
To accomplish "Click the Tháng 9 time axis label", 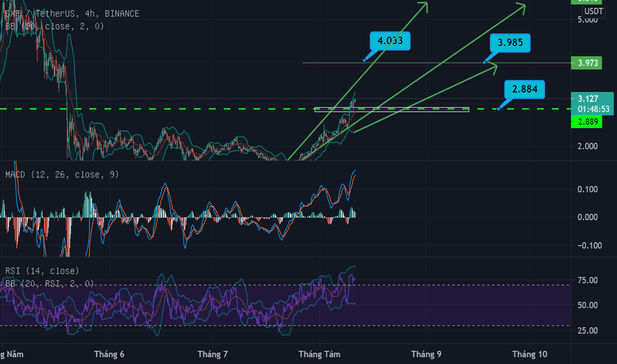I will pyautogui.click(x=426, y=354).
